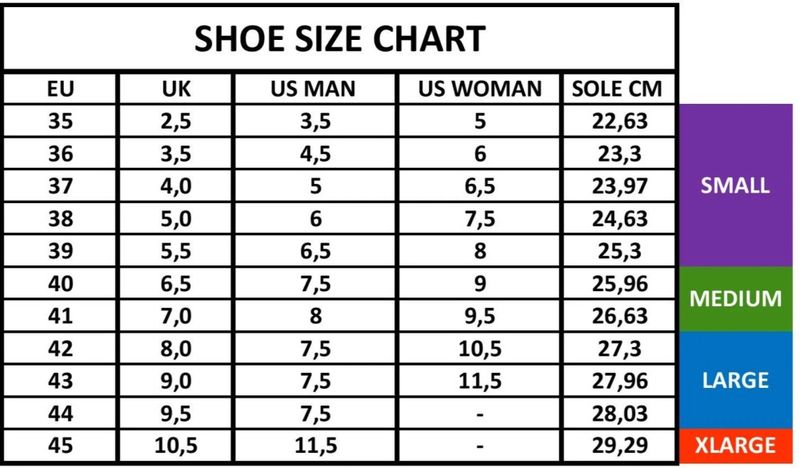Select the EU size 40 cell
800x468 pixels.
tap(61, 283)
